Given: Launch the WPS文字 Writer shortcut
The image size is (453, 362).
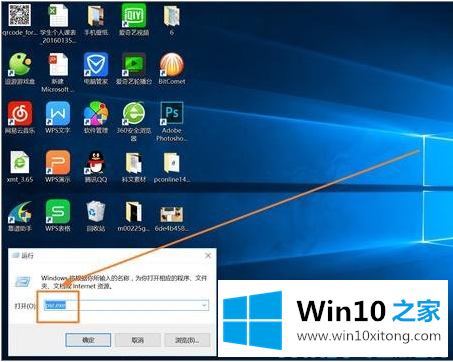Looking at the screenshot, I should pyautogui.click(x=58, y=117).
